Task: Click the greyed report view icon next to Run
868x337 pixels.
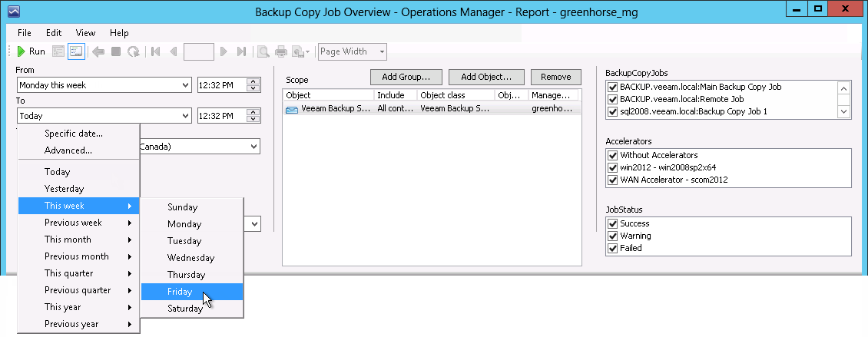Action: (58, 51)
